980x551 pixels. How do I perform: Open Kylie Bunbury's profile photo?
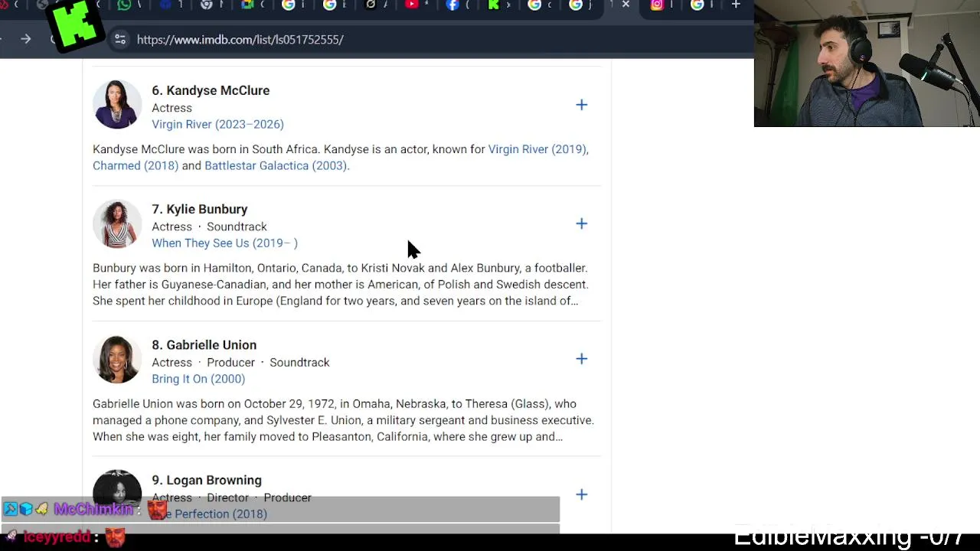(x=117, y=223)
